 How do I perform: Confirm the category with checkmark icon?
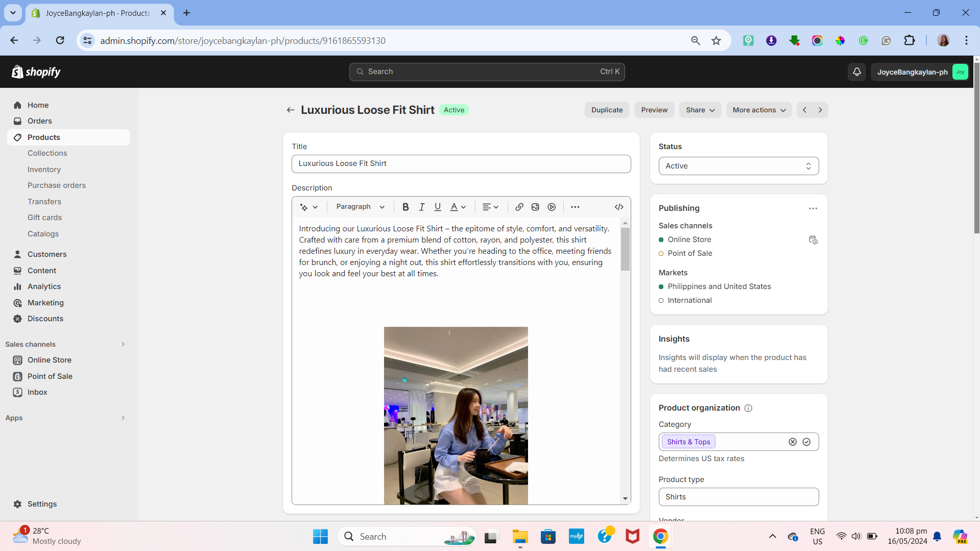click(x=806, y=442)
